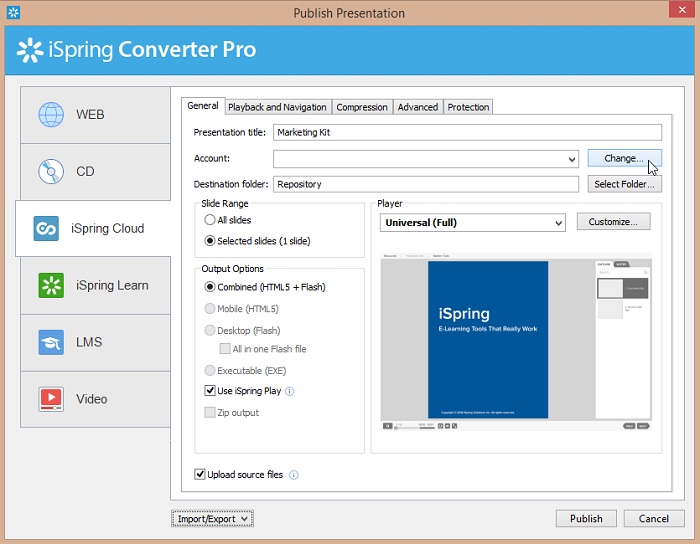Select Desktop (Flash) output option

click(209, 330)
